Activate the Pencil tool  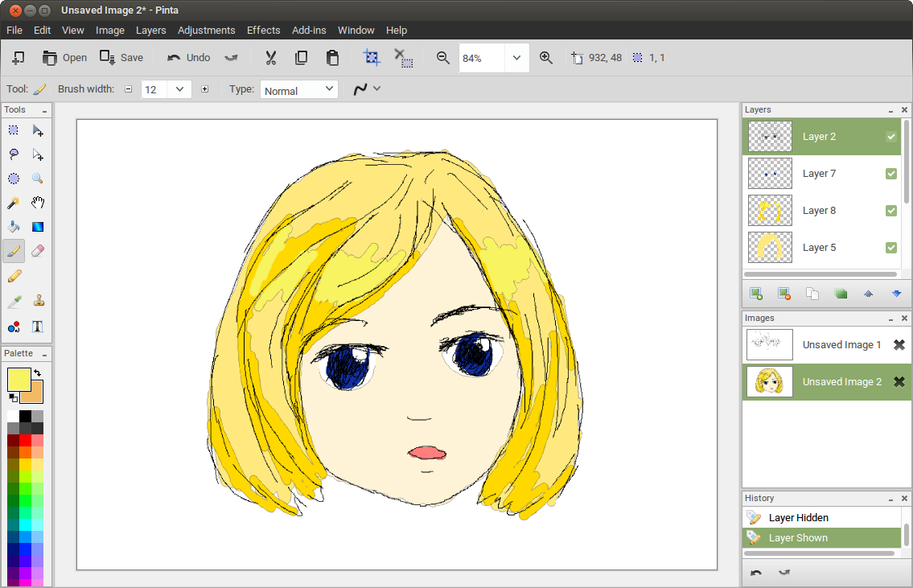point(14,277)
